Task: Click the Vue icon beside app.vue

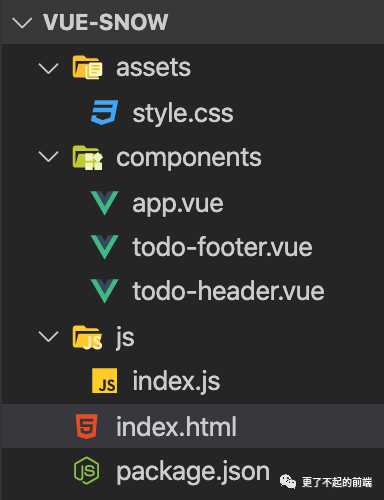Action: point(104,203)
